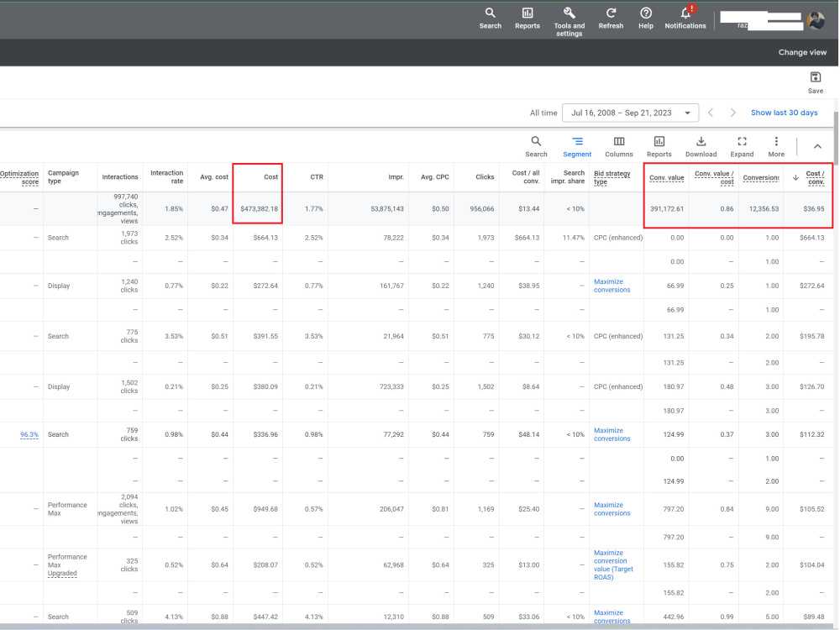Open Maximize conversions link in $949.68 row
This screenshot has height=630, width=840.
(x=612, y=509)
